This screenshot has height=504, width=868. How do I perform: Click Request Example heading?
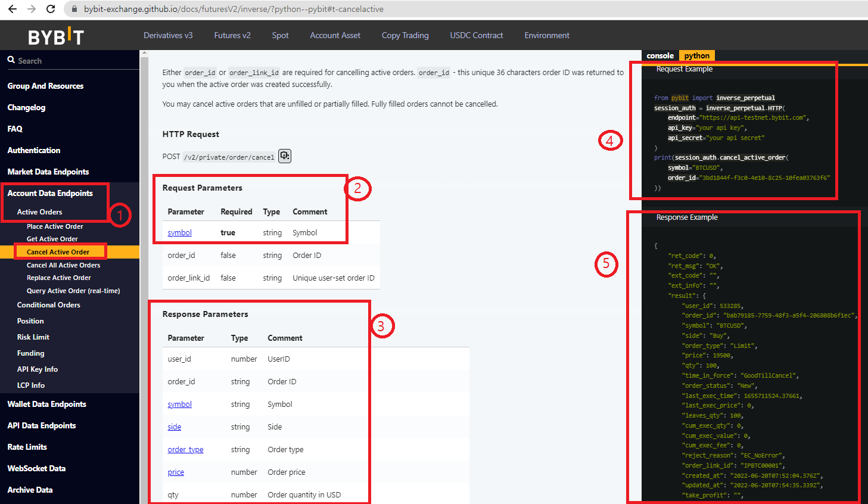pos(684,69)
